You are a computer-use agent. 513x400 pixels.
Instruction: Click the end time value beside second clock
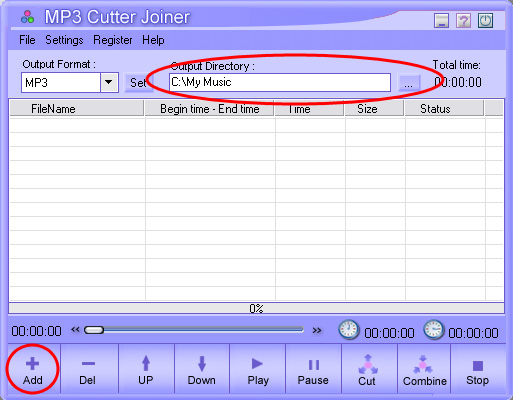473,333
